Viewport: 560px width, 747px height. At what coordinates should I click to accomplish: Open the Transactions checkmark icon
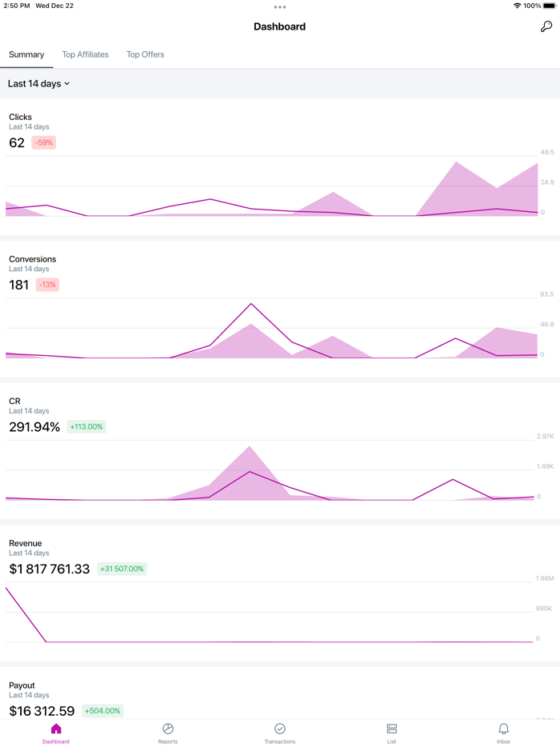[x=280, y=729]
